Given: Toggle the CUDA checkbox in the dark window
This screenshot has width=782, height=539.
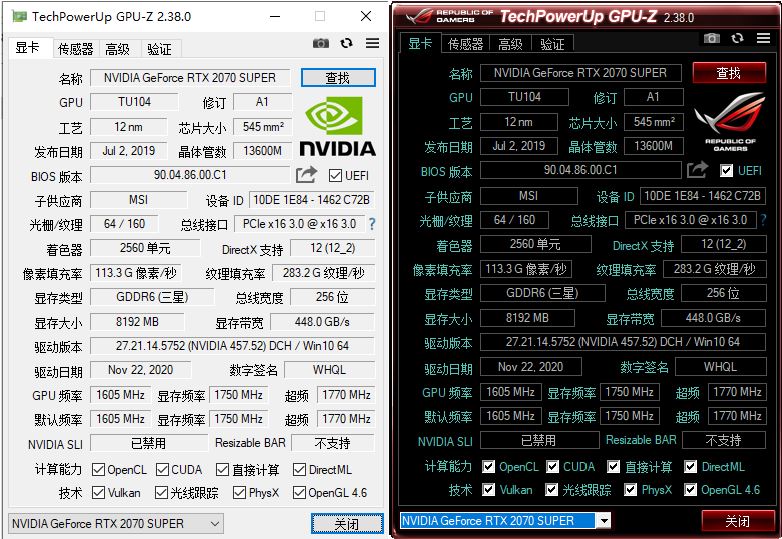Looking at the screenshot, I should [552, 467].
